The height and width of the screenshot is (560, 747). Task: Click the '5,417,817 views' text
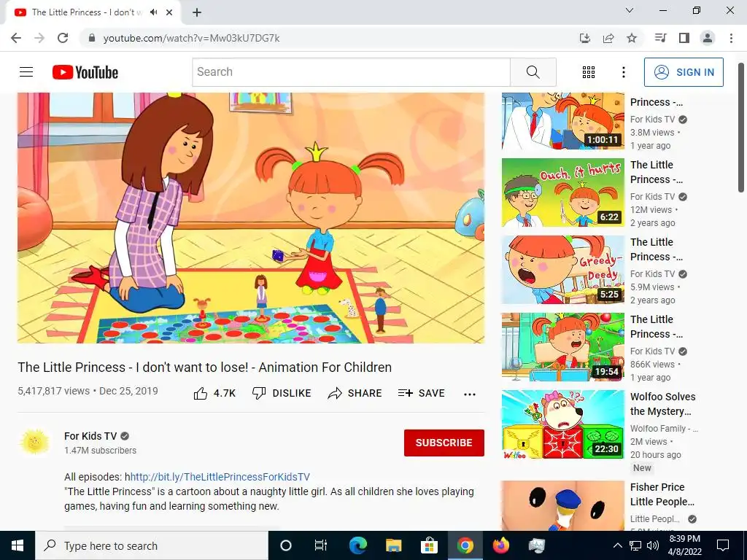point(53,391)
